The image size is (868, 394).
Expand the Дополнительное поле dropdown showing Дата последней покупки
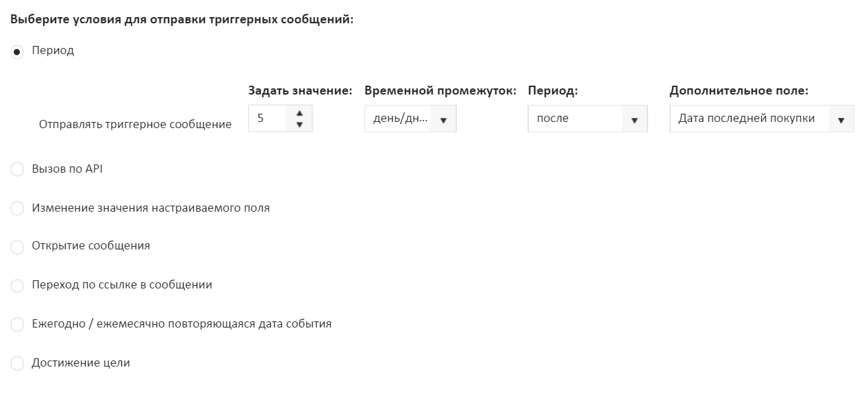[748, 119]
